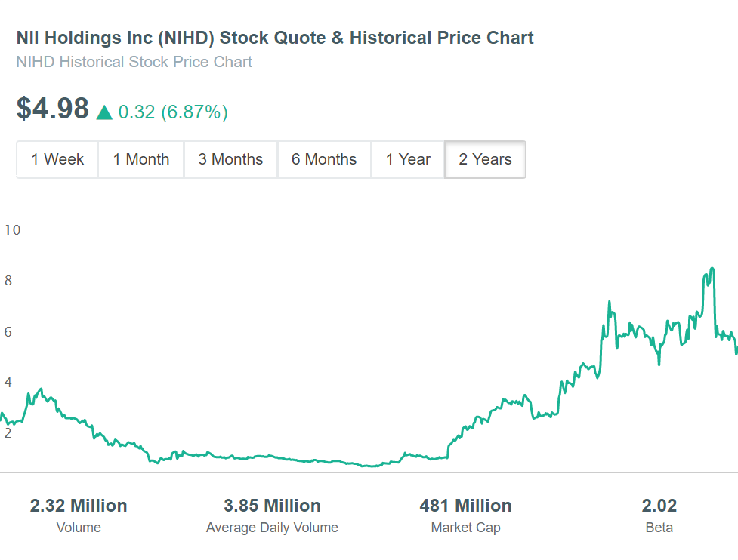Click the $4.98 current stock price
738x560 pixels.
53,109
